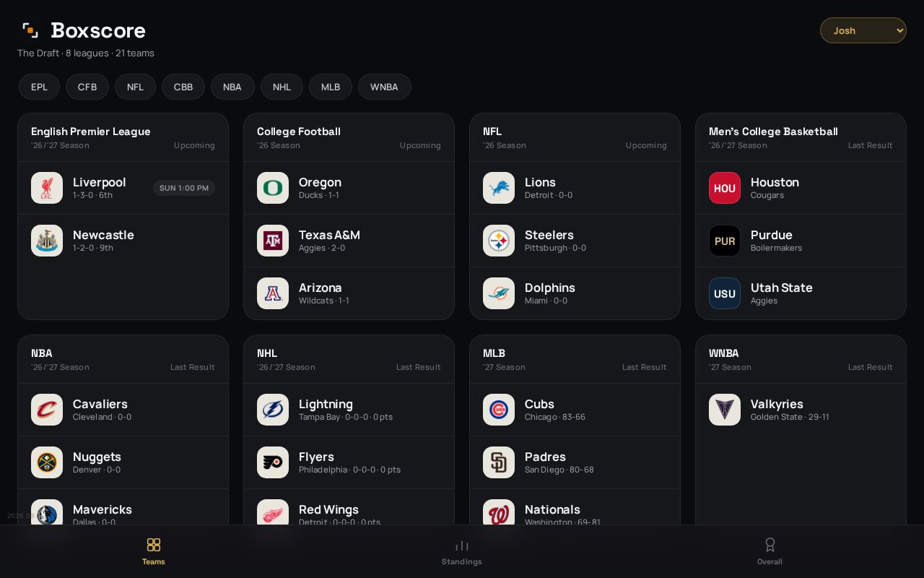Click the Cubs team name

pos(539,404)
